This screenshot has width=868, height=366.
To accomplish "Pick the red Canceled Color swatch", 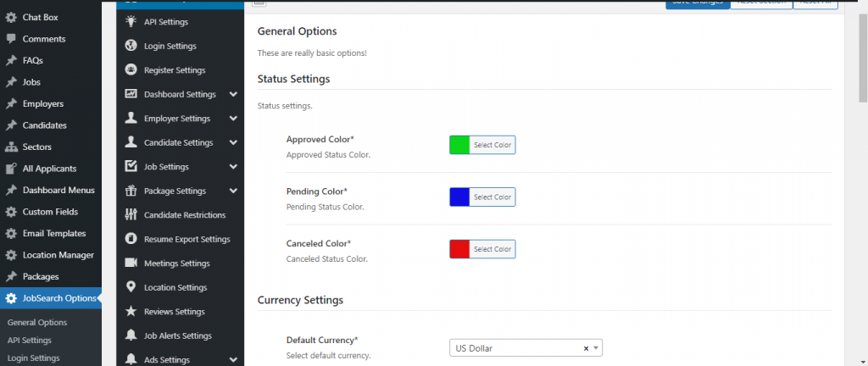I will [460, 249].
